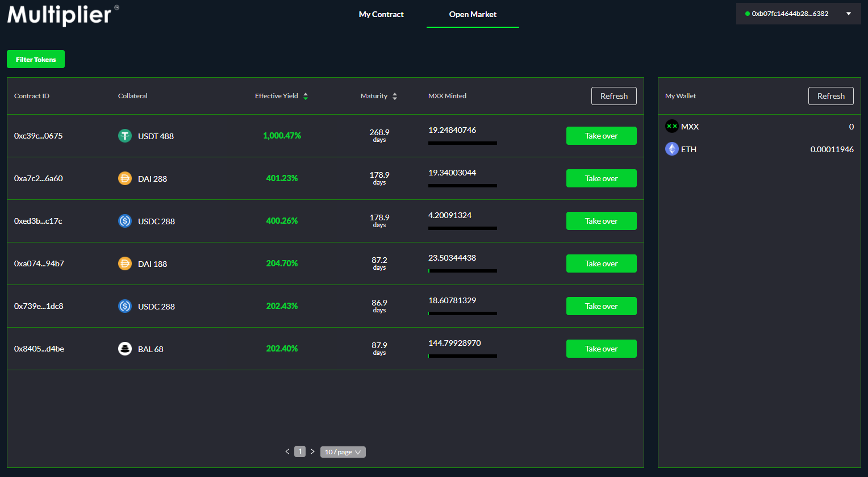This screenshot has width=868, height=477.
Task: Click the Multiplier logo
Action: (x=63, y=15)
